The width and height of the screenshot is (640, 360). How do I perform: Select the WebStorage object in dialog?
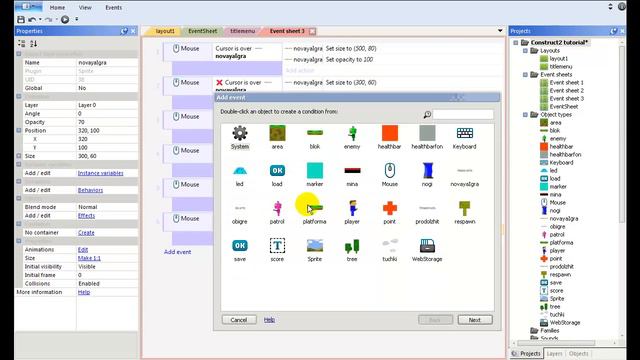tap(427, 250)
